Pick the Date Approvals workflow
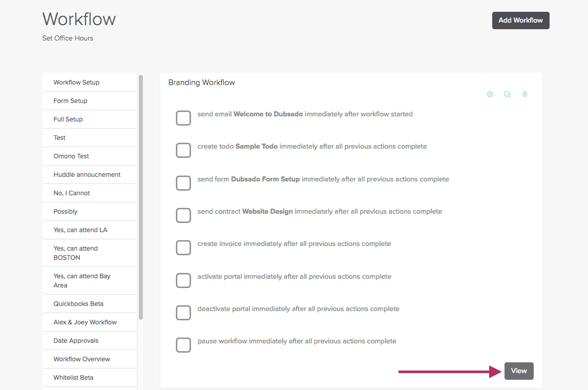The image size is (588, 390). pos(76,341)
